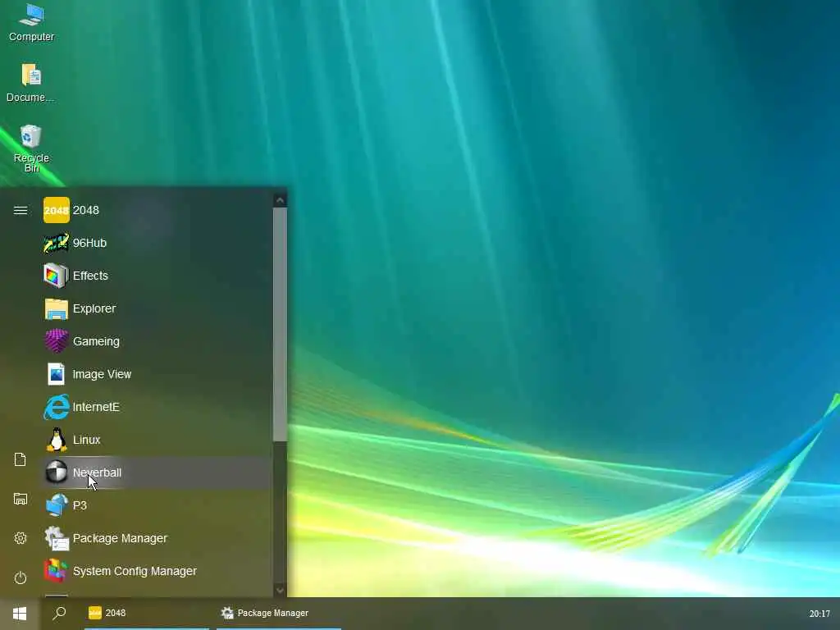Launch System Config Manager icon

[x=57, y=571]
